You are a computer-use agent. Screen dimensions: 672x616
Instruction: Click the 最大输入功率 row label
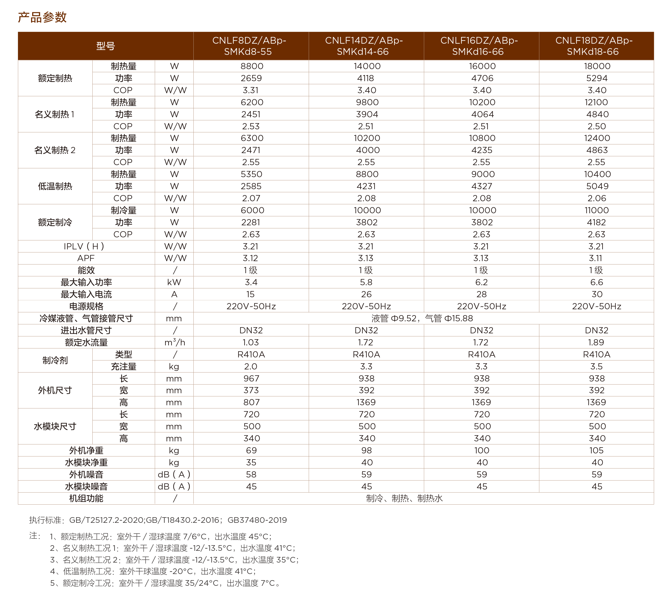tap(86, 282)
